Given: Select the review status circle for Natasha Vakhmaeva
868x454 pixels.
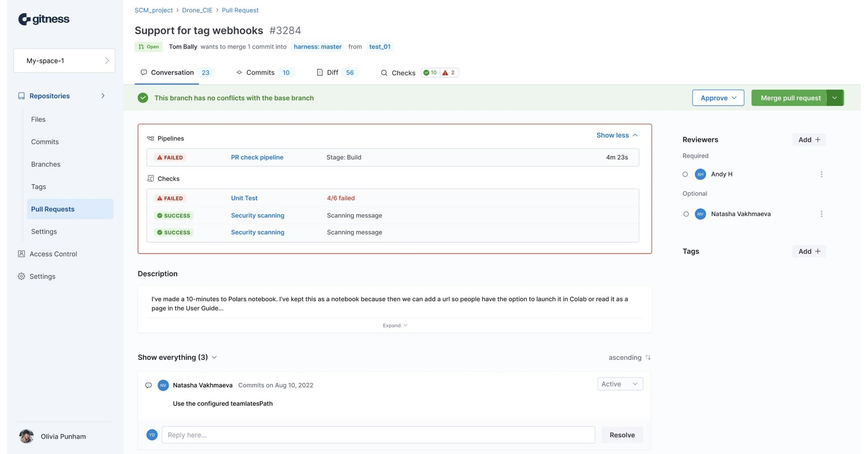Looking at the screenshot, I should pos(686,214).
